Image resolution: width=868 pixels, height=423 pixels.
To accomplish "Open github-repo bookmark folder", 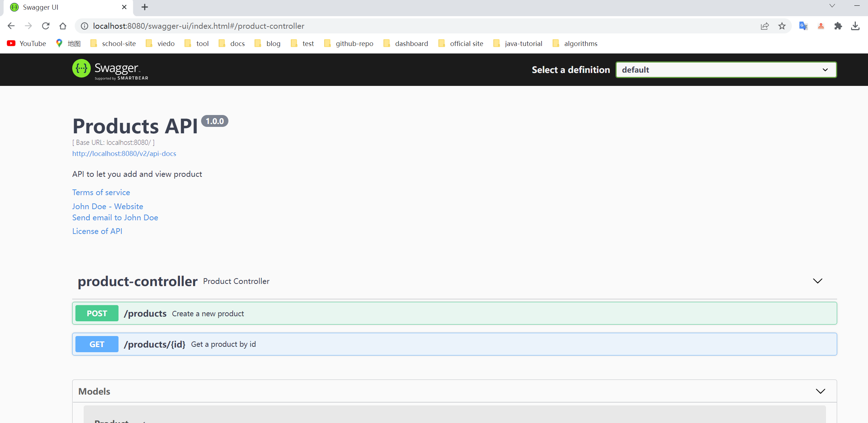I will click(349, 43).
